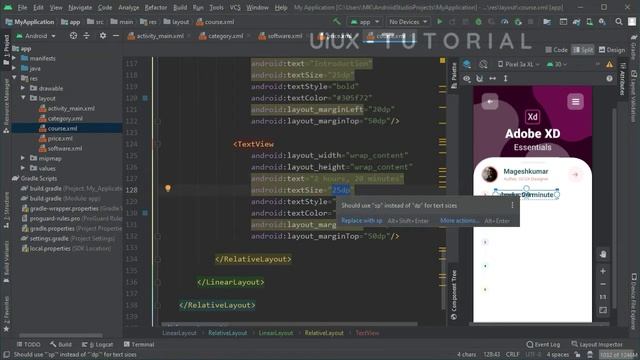This screenshot has width=640, height=360.
Task: Zoom in the preview with plus icon
Action: coord(603,271)
